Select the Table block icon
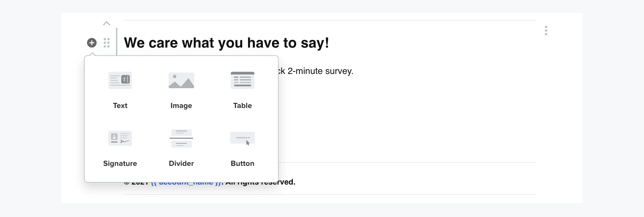The width and height of the screenshot is (644, 217). tap(243, 80)
